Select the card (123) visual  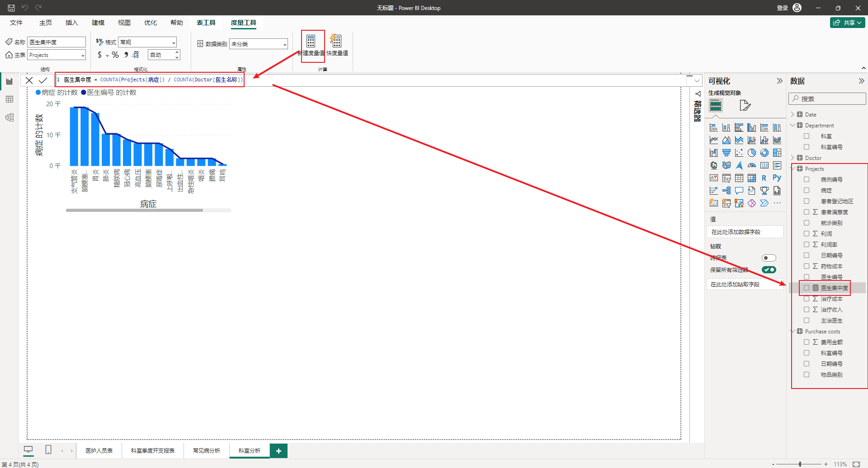[764, 165]
